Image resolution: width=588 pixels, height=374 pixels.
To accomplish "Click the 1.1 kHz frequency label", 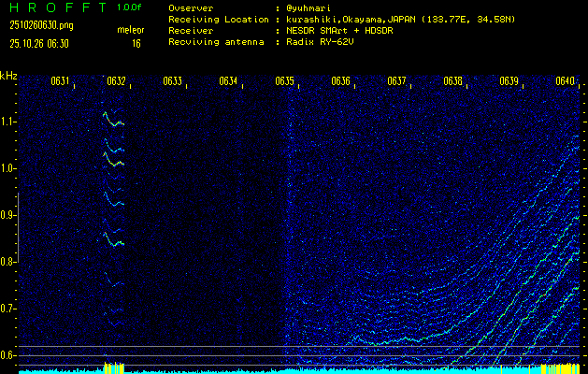I will point(8,122).
